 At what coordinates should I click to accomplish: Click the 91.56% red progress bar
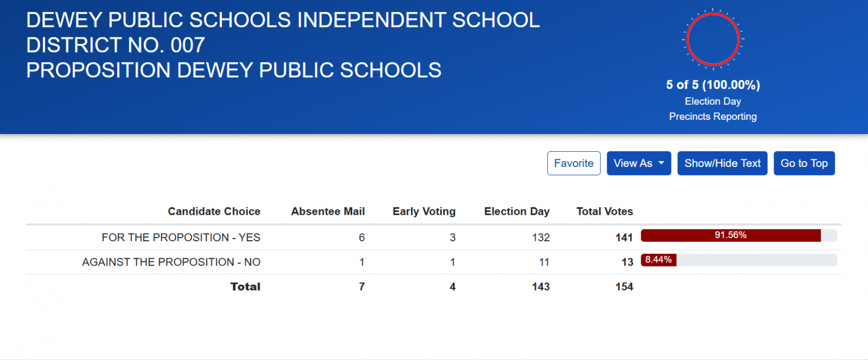(x=730, y=235)
